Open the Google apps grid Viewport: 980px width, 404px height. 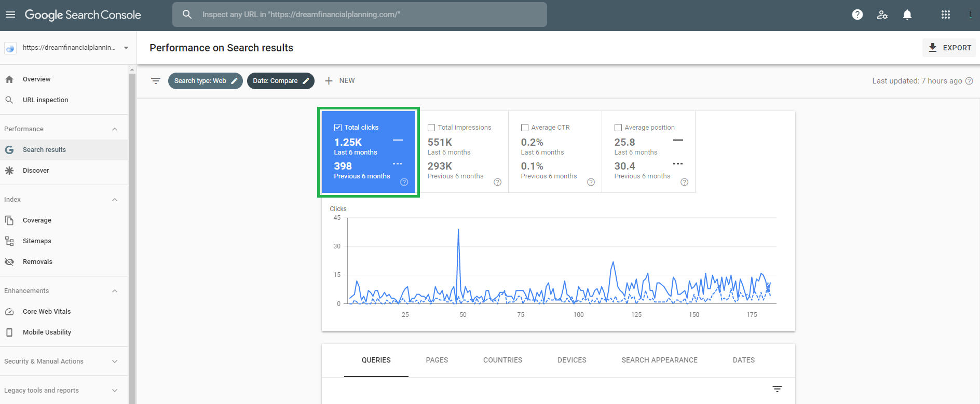click(946, 15)
